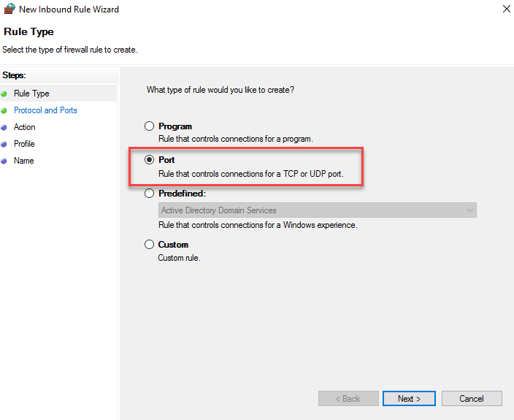514x420 pixels.
Task: Select the Program rule type radio button
Action: [x=149, y=126]
